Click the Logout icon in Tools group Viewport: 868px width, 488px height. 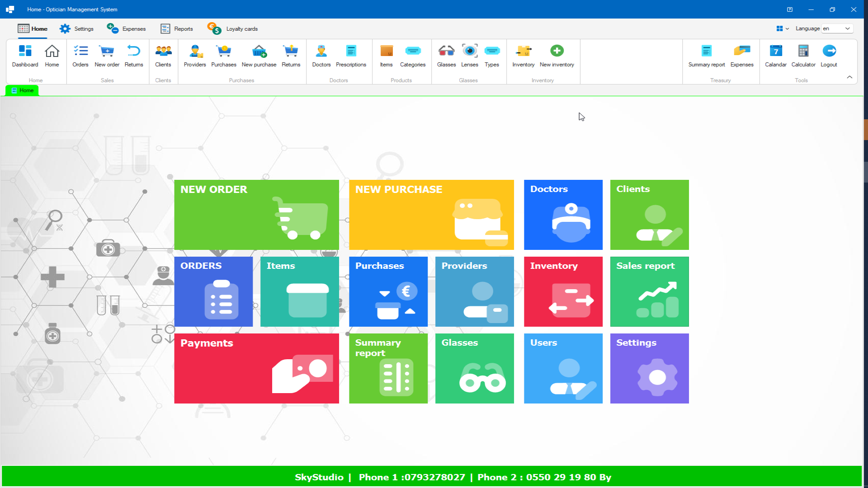point(829,56)
